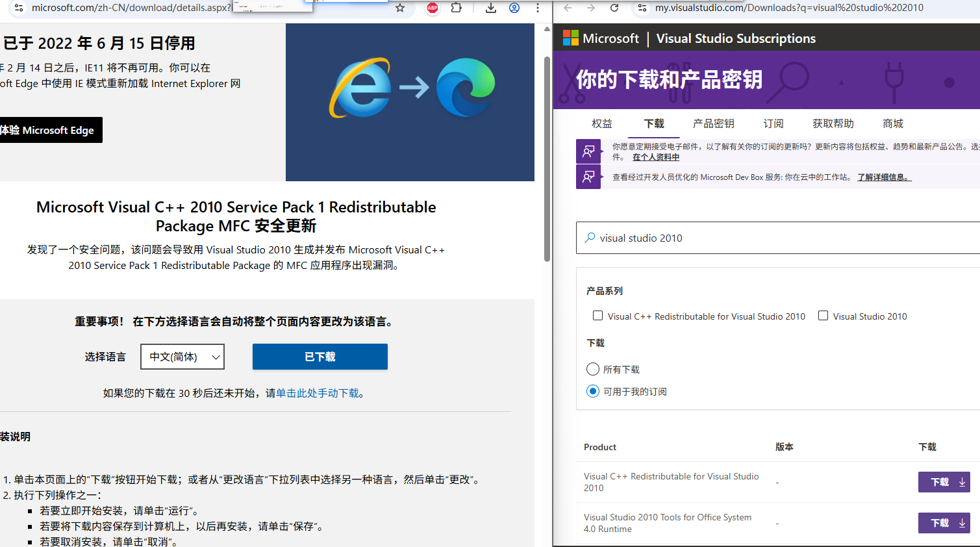
Task: Switch to the 商城 tab
Action: [x=893, y=123]
